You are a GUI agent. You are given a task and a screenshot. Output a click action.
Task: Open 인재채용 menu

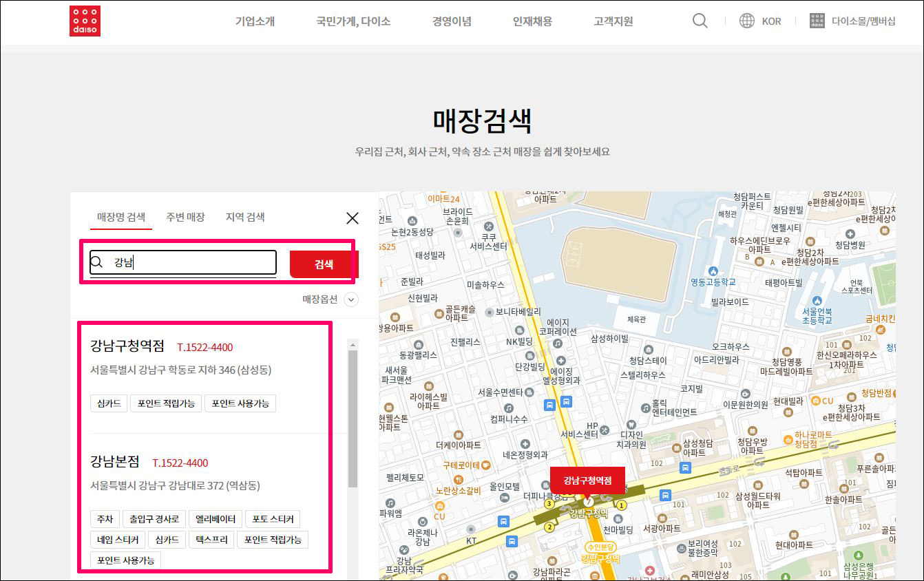click(x=532, y=21)
